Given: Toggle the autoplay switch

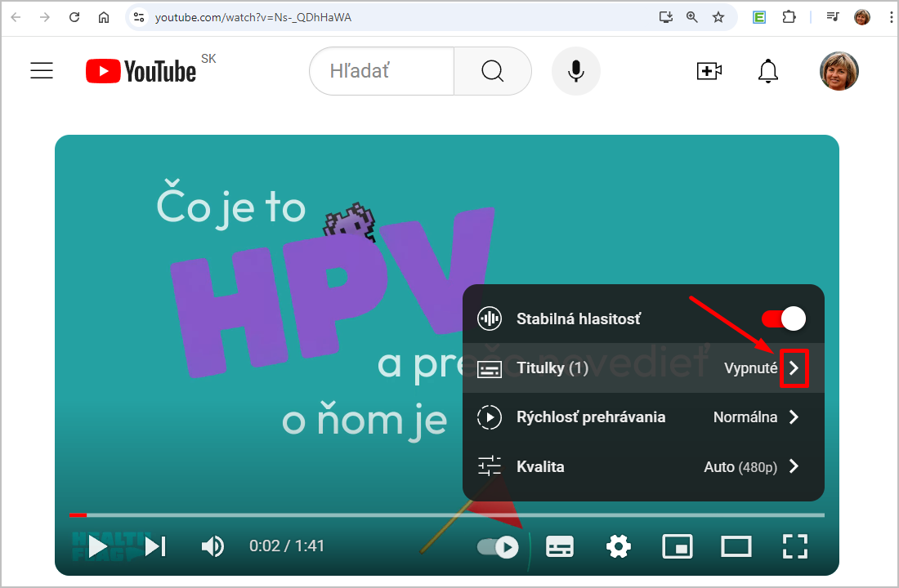Looking at the screenshot, I should (x=498, y=546).
